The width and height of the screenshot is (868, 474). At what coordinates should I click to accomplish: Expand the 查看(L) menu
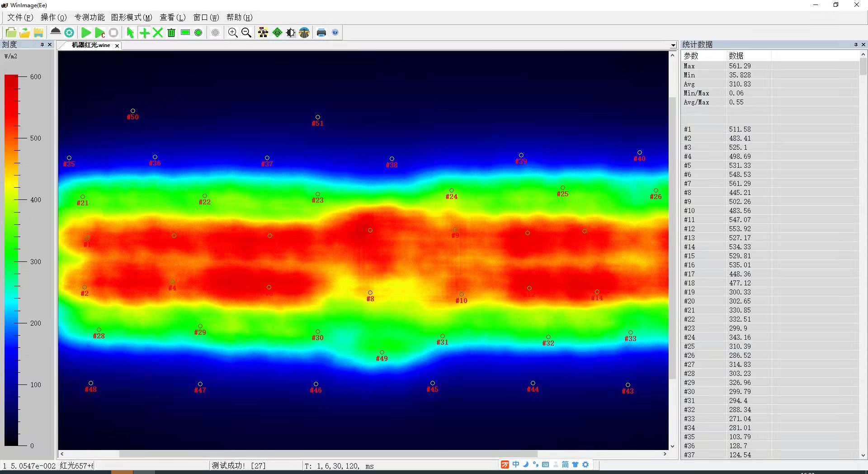coord(172,17)
